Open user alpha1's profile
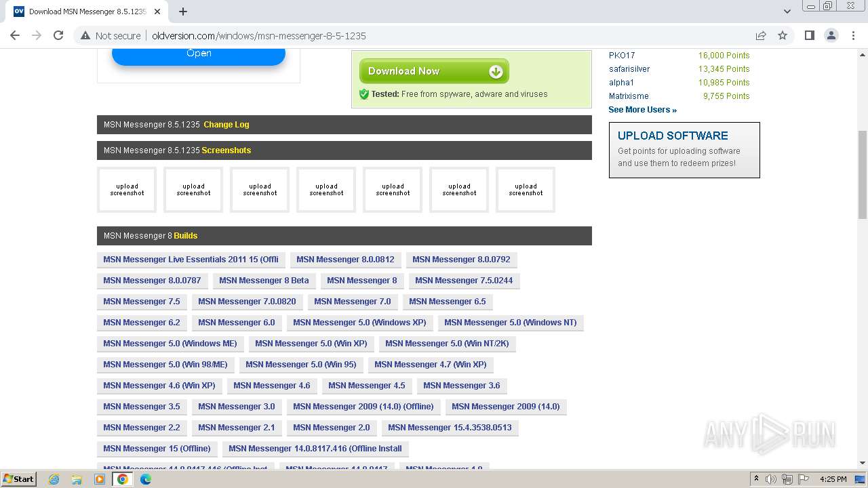868x488 pixels. pos(621,83)
